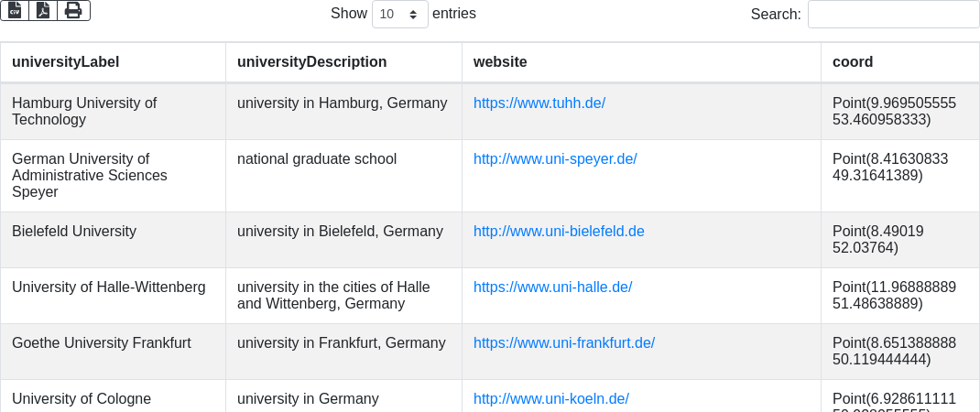This screenshot has width=980, height=412.
Task: Select the Hamburg University of Technology cell
Action: 114,112
